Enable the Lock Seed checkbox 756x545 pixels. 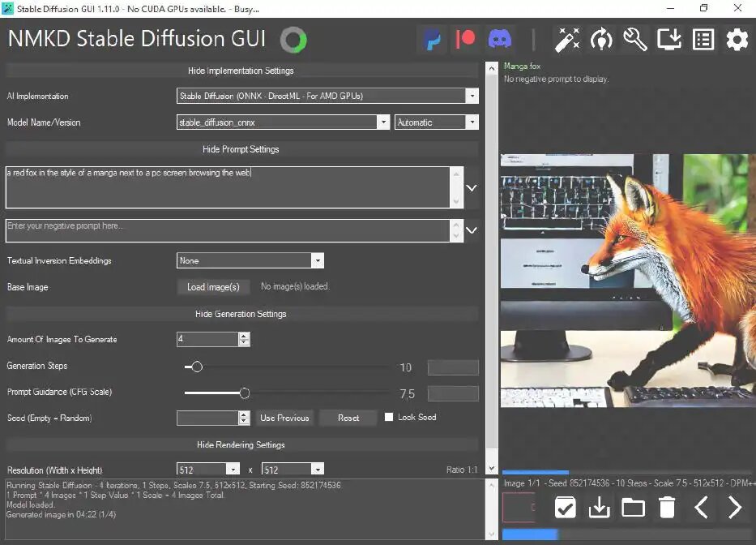coord(389,418)
